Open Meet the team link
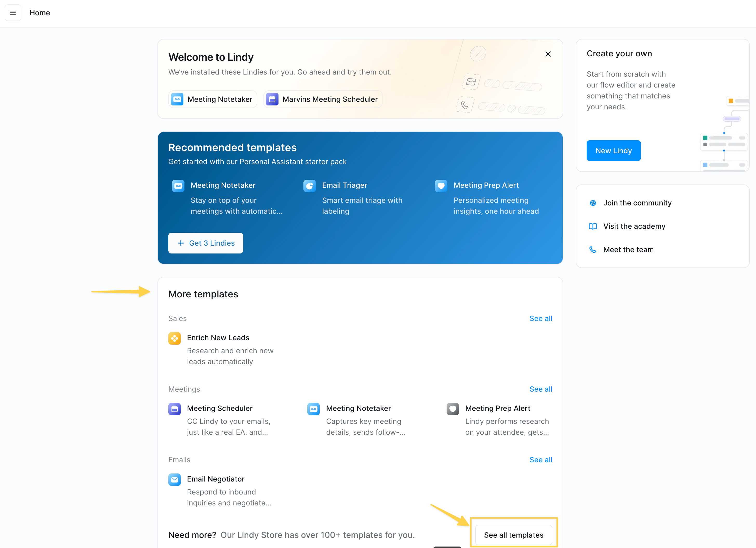This screenshot has width=756, height=548. coord(628,250)
